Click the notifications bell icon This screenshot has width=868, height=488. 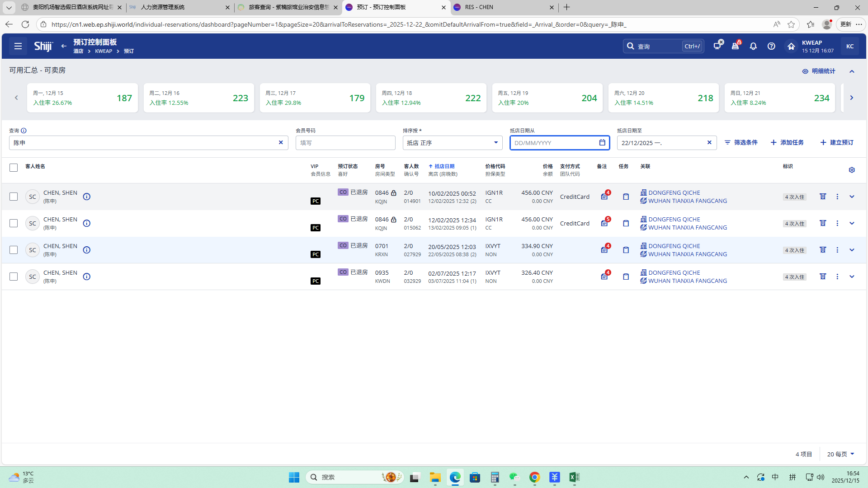(x=753, y=46)
